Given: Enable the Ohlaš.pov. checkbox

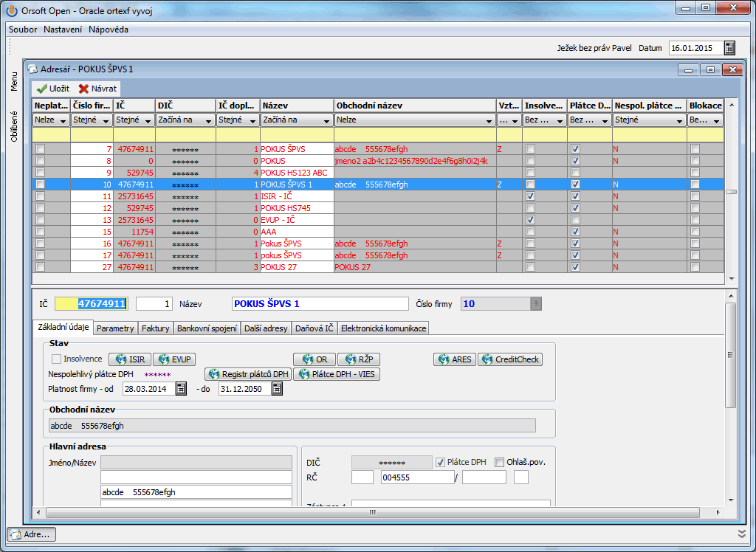Looking at the screenshot, I should click(x=500, y=462).
